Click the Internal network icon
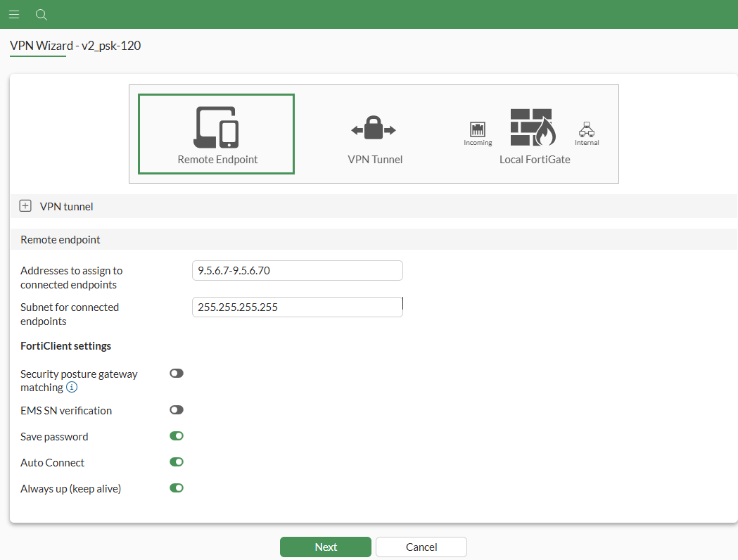Image resolution: width=738 pixels, height=560 pixels. click(x=587, y=129)
